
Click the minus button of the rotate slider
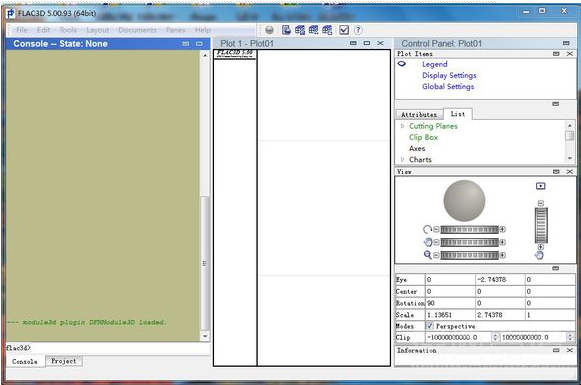(436, 230)
